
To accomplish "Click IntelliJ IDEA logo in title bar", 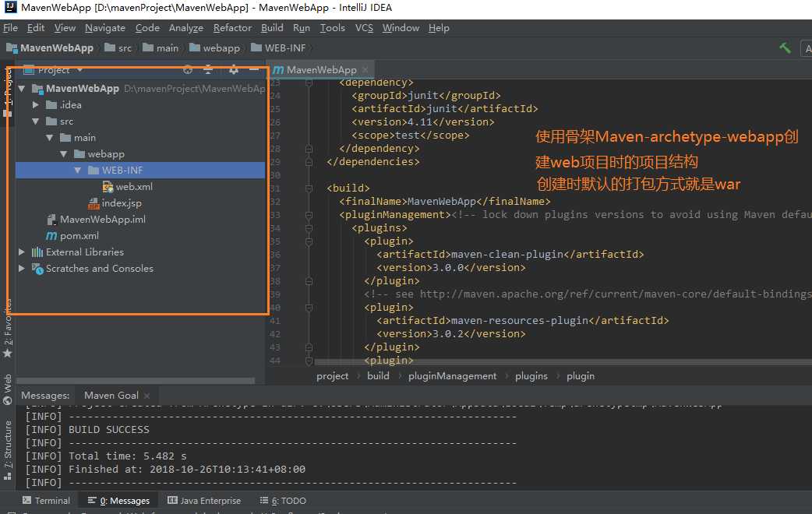I will 10,7.
